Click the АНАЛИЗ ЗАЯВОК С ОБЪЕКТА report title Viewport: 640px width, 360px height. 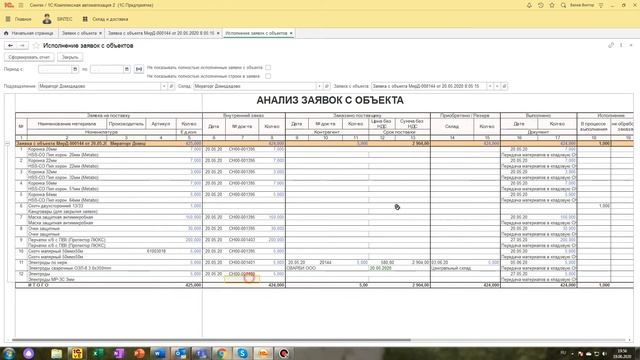[330, 100]
